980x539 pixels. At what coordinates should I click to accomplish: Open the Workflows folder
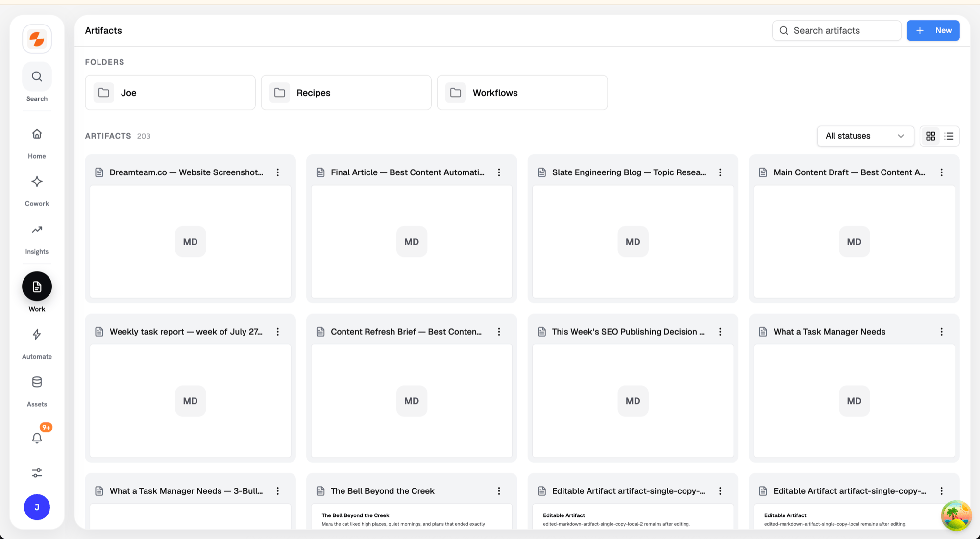[x=522, y=93]
